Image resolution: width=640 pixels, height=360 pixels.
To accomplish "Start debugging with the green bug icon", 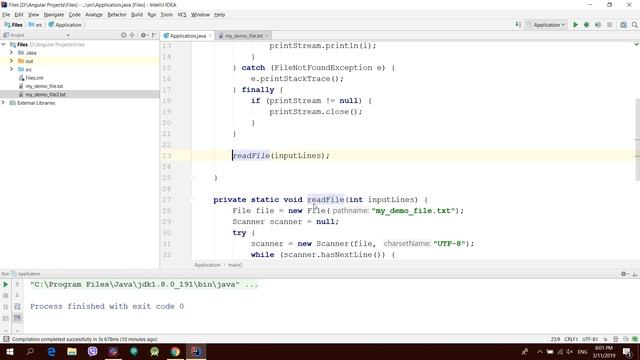I will (x=587, y=25).
